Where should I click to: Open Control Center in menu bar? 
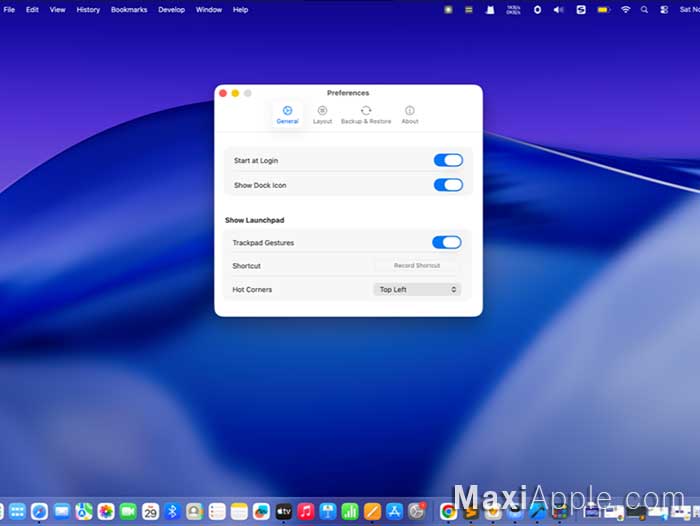click(664, 9)
